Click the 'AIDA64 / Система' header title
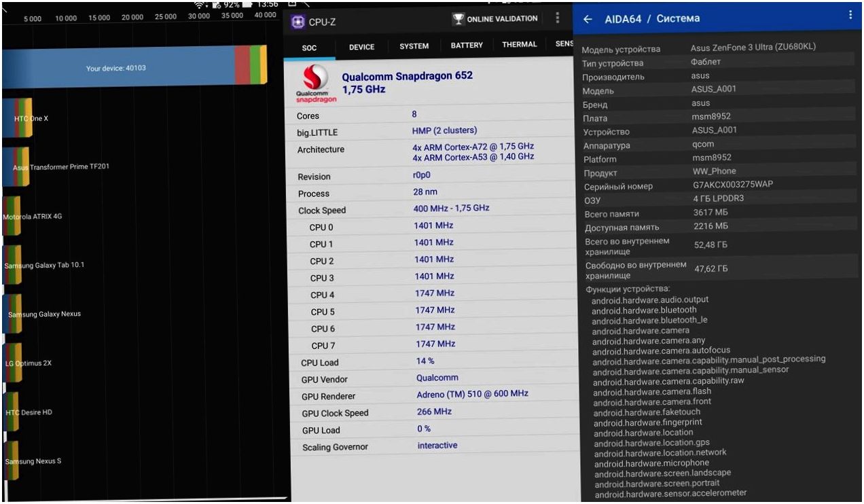The width and height of the screenshot is (864, 504). click(x=652, y=18)
